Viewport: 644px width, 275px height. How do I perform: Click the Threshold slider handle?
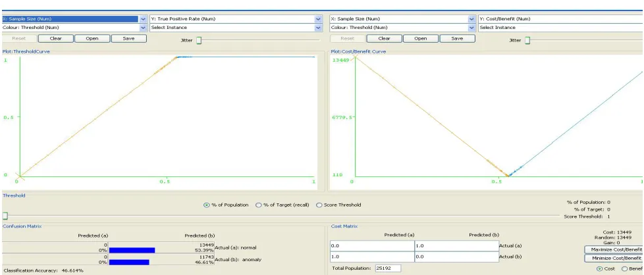click(5, 216)
